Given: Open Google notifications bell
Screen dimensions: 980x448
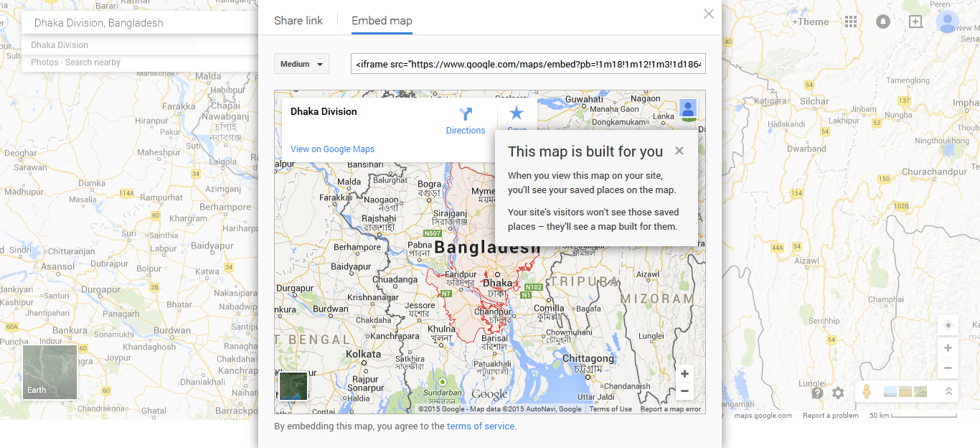Looking at the screenshot, I should point(883,22).
